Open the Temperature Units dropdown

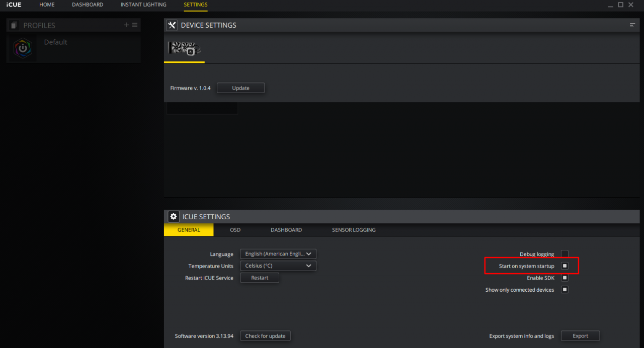[x=278, y=266]
